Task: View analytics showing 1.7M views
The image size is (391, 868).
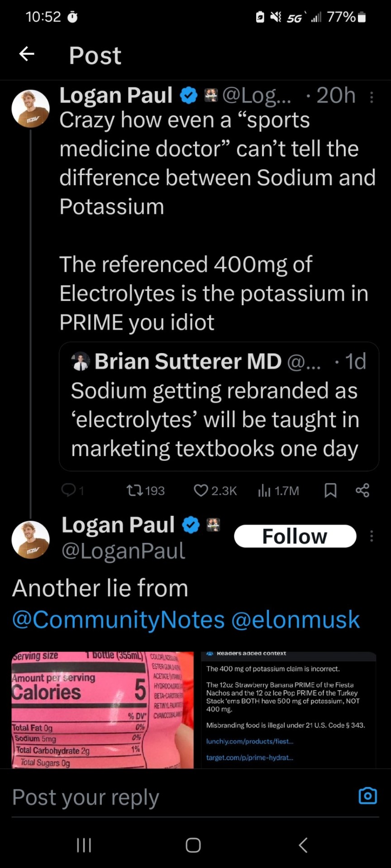Action: click(264, 490)
